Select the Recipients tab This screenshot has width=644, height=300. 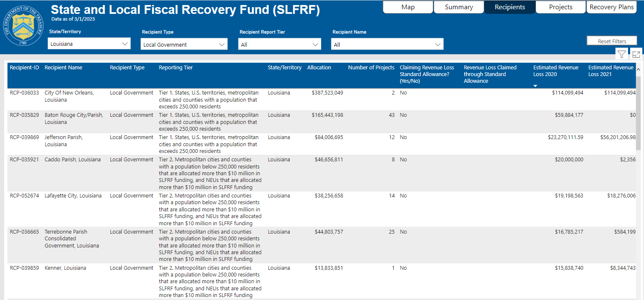coord(510,7)
